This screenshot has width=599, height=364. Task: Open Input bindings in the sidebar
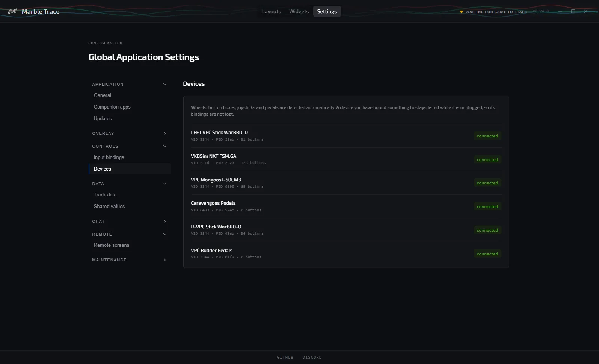[x=130, y=157]
